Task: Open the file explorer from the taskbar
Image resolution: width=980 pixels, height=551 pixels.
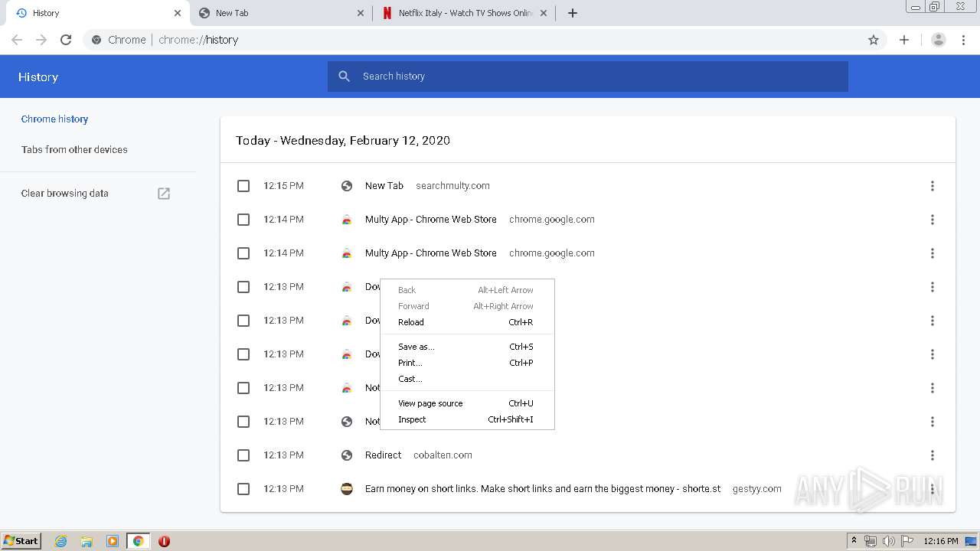Action: tap(87, 541)
